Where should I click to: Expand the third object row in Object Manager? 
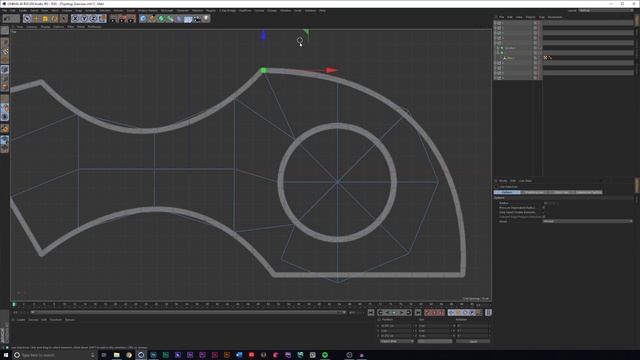click(x=496, y=33)
